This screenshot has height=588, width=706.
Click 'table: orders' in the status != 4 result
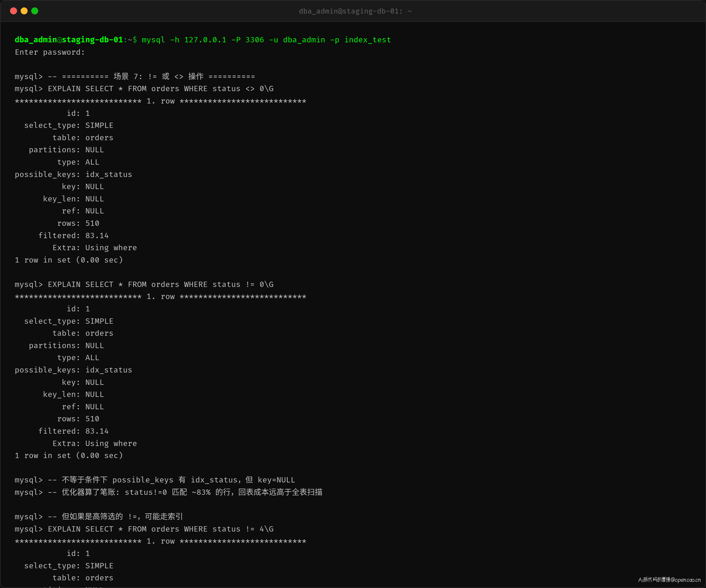pyautogui.click(x=83, y=578)
